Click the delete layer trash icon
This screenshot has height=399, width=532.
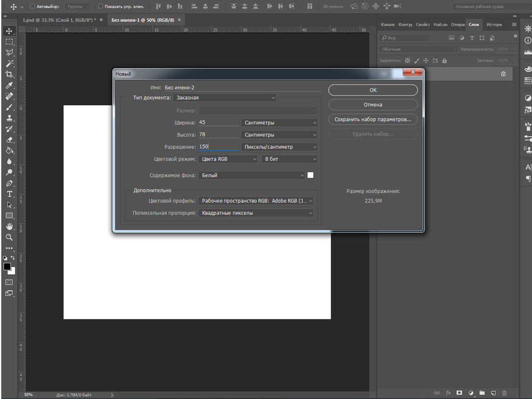504,393
